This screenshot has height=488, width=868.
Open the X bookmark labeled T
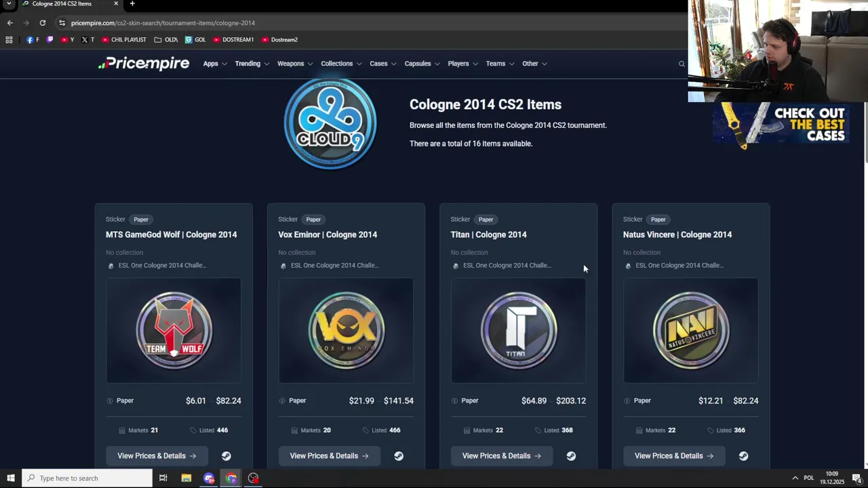coord(87,39)
